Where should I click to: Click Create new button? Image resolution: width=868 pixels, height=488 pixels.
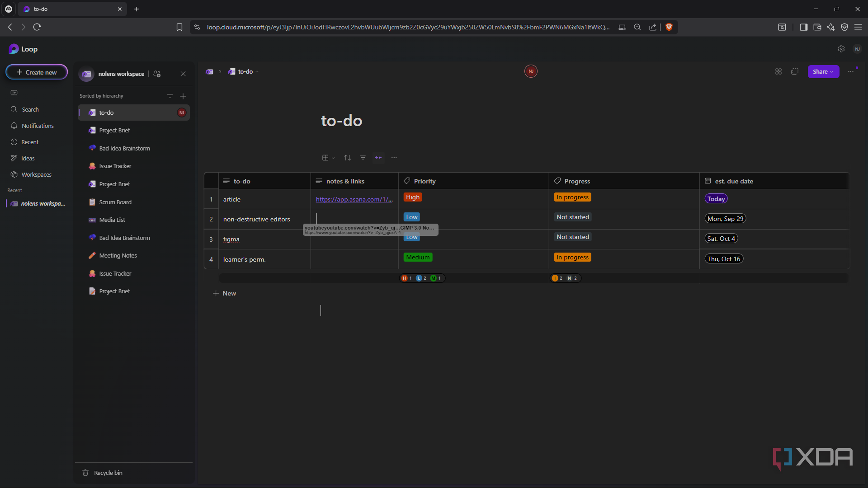click(x=37, y=72)
